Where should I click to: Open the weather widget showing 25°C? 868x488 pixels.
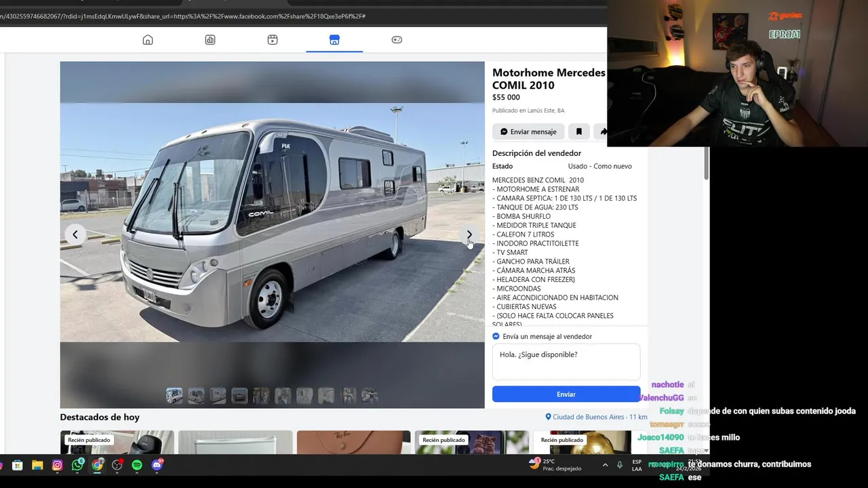point(554,465)
